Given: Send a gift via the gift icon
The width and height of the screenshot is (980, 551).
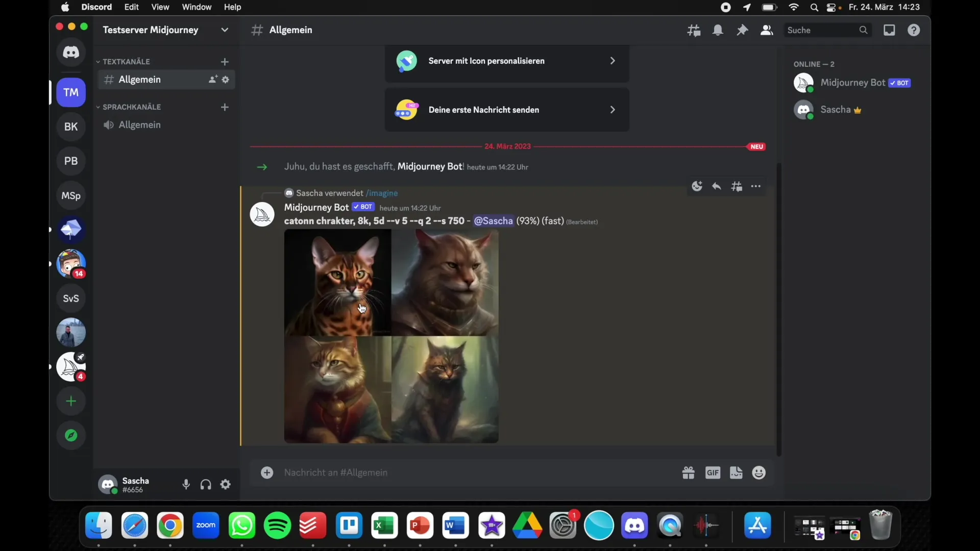Looking at the screenshot, I should [689, 473].
